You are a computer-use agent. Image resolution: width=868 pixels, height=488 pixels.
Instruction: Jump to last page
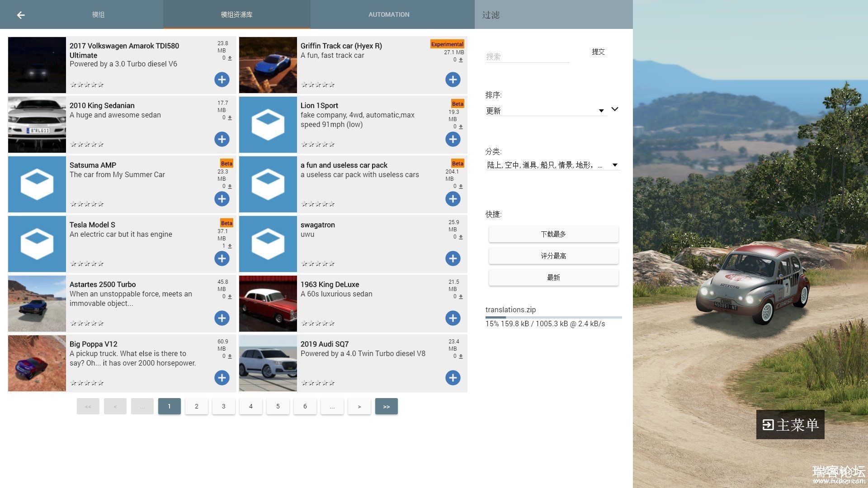coord(386,406)
